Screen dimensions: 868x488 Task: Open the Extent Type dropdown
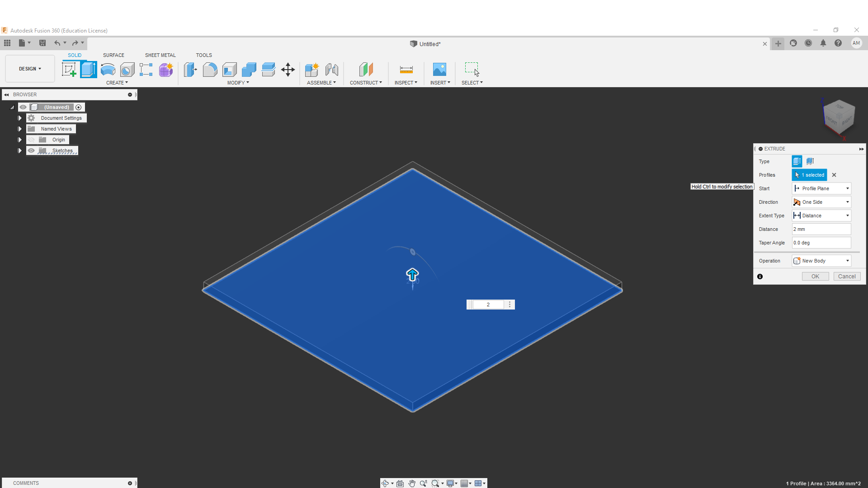(x=821, y=216)
